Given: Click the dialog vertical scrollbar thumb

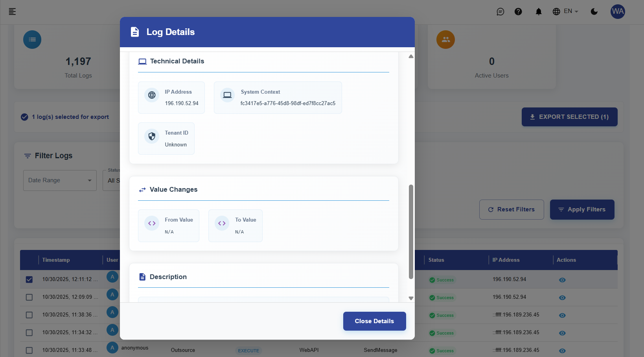Looking at the screenshot, I should click(411, 231).
